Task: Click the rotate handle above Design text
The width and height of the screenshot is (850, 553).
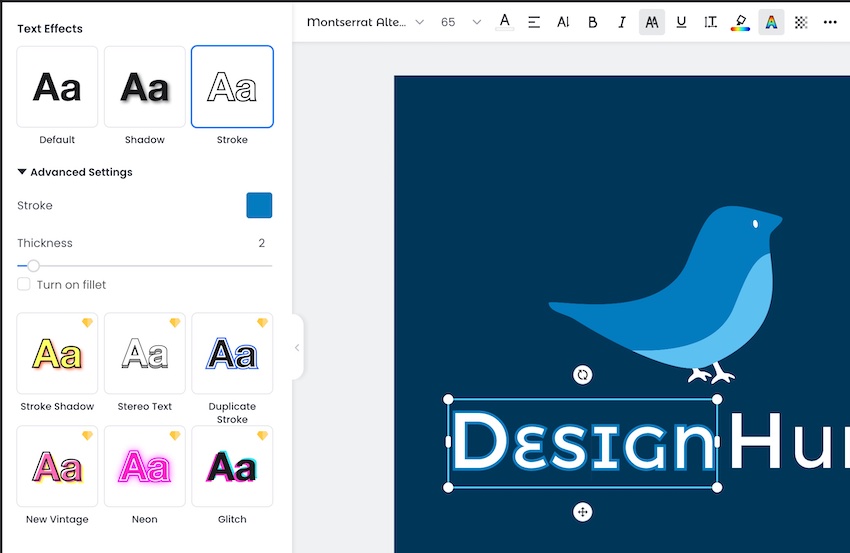Action: pos(583,375)
